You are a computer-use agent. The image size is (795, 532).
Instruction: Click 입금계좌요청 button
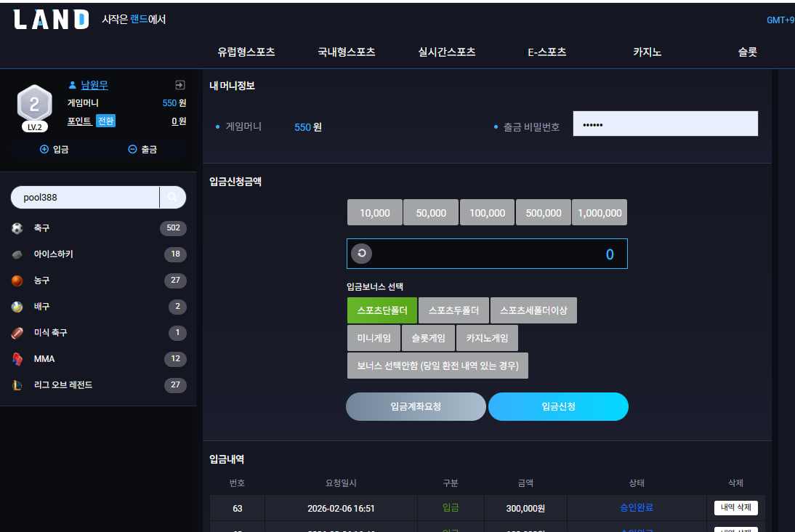[x=416, y=407]
